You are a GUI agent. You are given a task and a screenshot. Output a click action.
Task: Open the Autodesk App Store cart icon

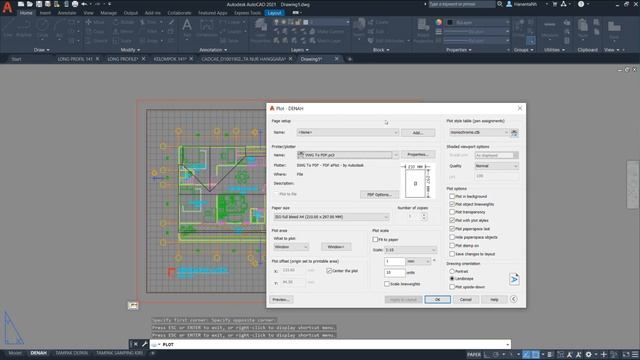(555, 4)
